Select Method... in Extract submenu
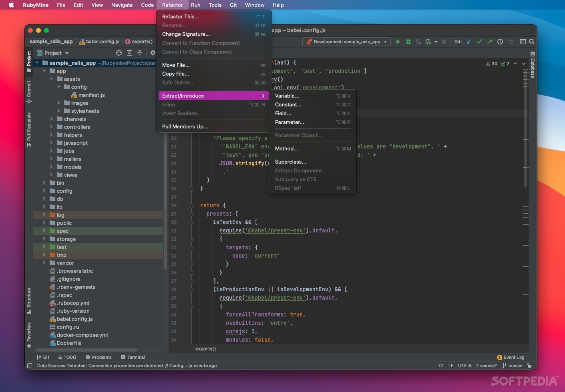 click(x=313, y=148)
